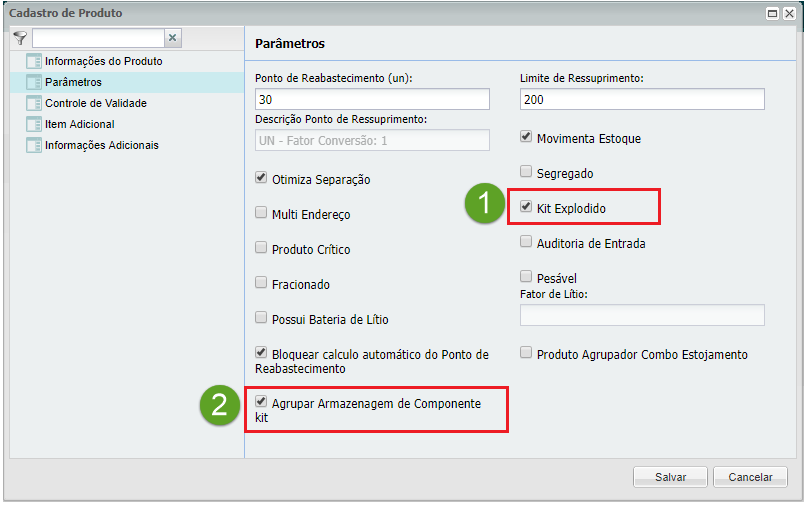Image resolution: width=807 pixels, height=506 pixels.
Task: Enable the Auditoria de Entrada checkbox
Action: tap(526, 242)
